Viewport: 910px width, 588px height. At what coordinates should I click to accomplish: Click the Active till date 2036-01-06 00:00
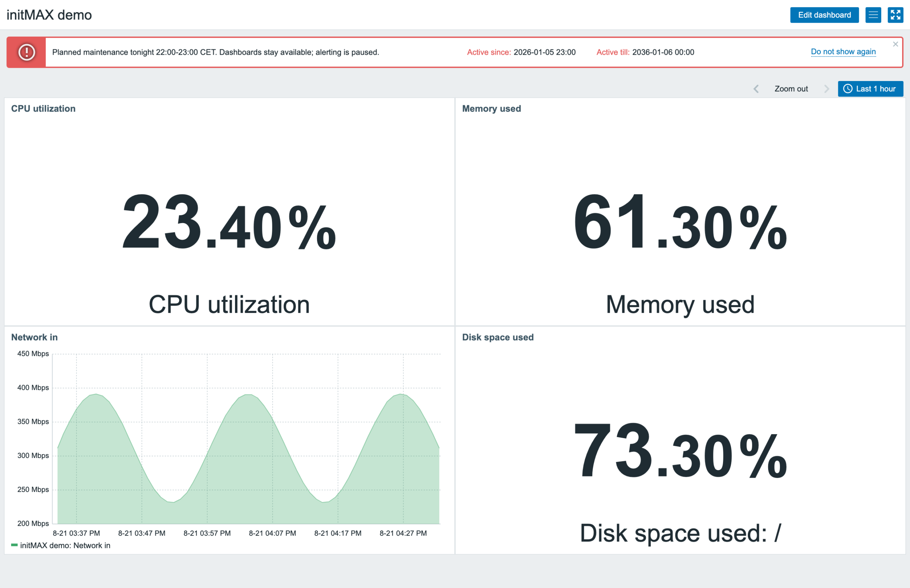coord(663,52)
